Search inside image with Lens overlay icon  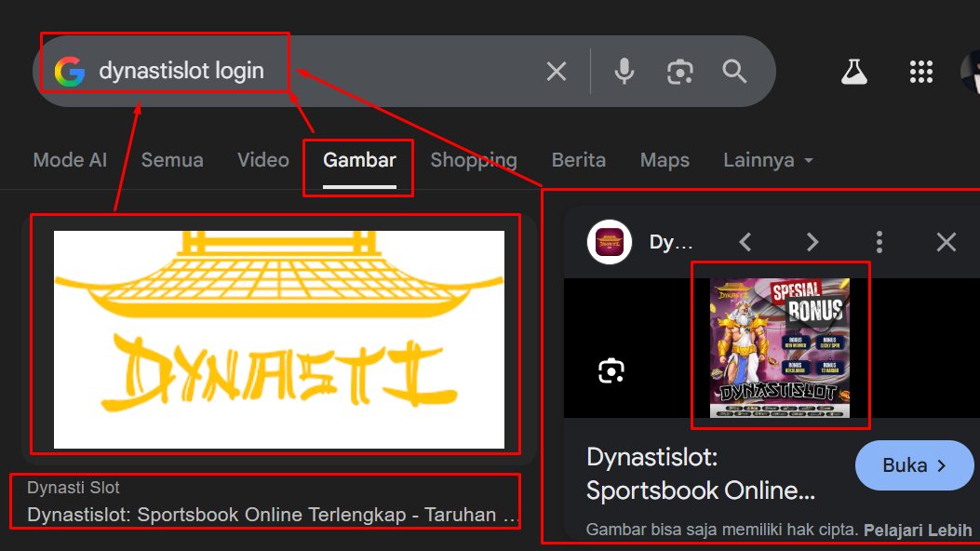(x=611, y=371)
